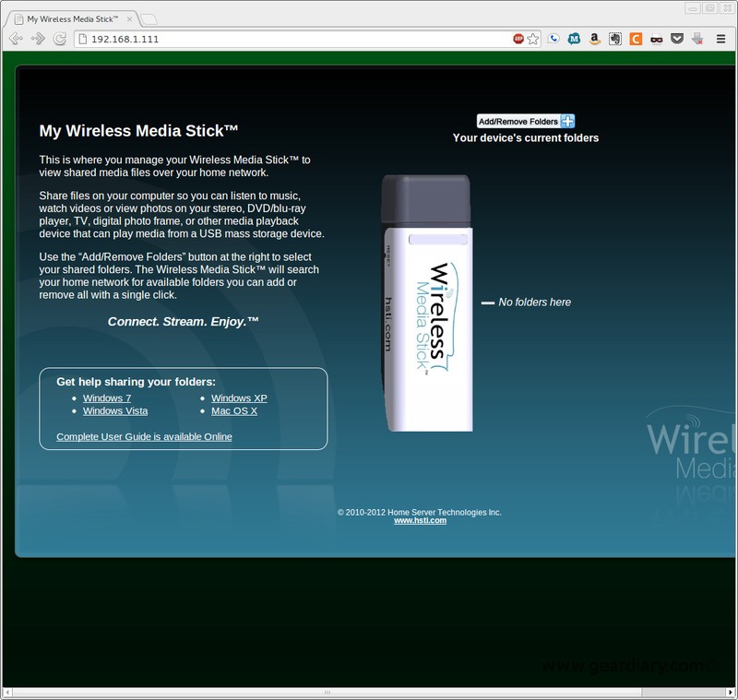Viewport: 738px width, 700px height.
Task: Go back to the previous page
Action: click(x=15, y=40)
